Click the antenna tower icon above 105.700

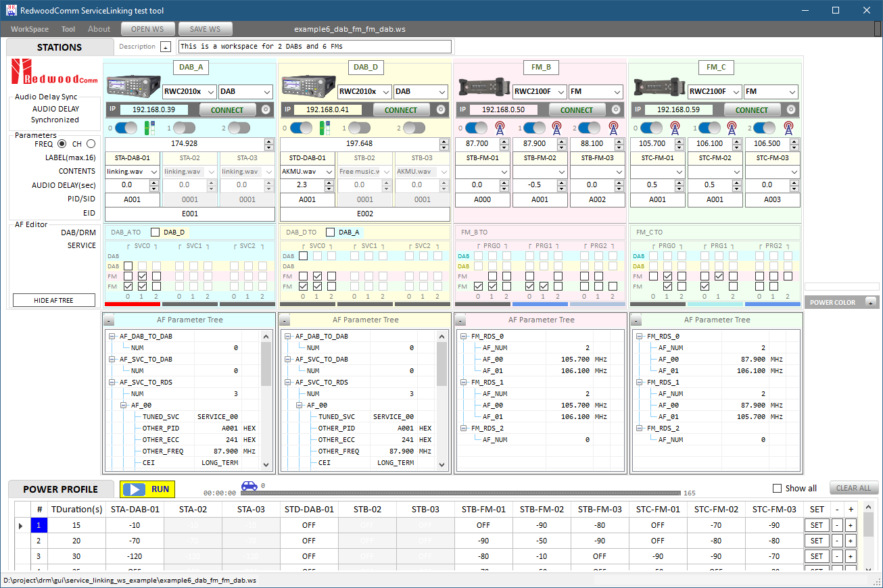(675, 128)
